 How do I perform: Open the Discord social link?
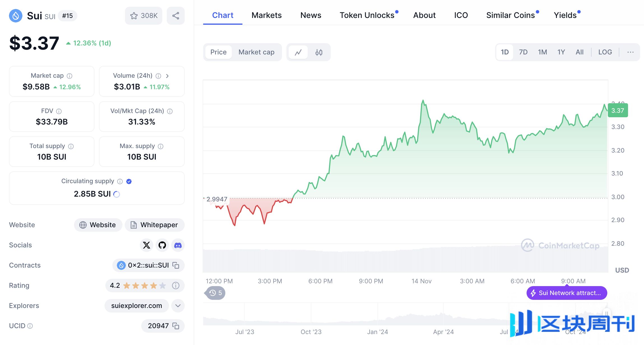178,245
